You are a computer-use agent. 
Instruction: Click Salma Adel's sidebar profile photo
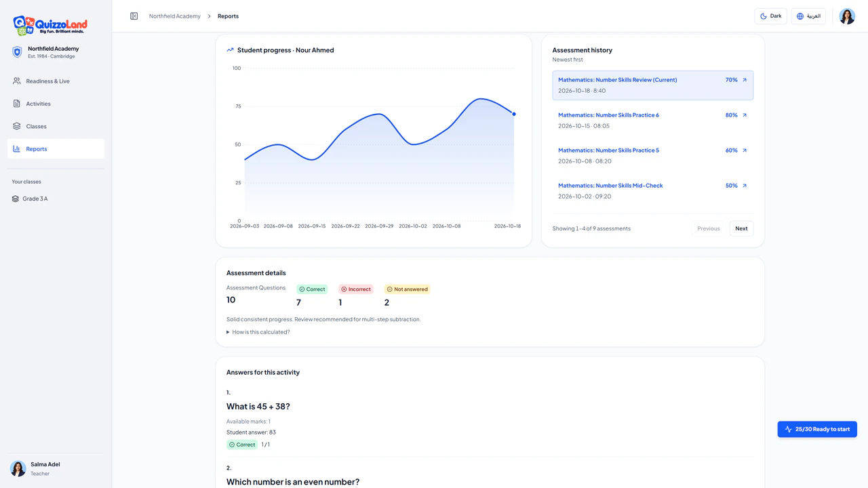click(x=18, y=468)
